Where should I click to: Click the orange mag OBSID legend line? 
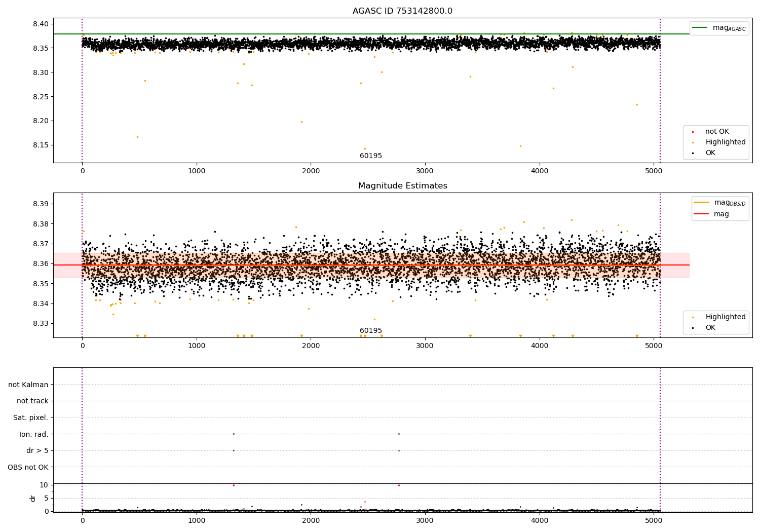tap(702, 203)
